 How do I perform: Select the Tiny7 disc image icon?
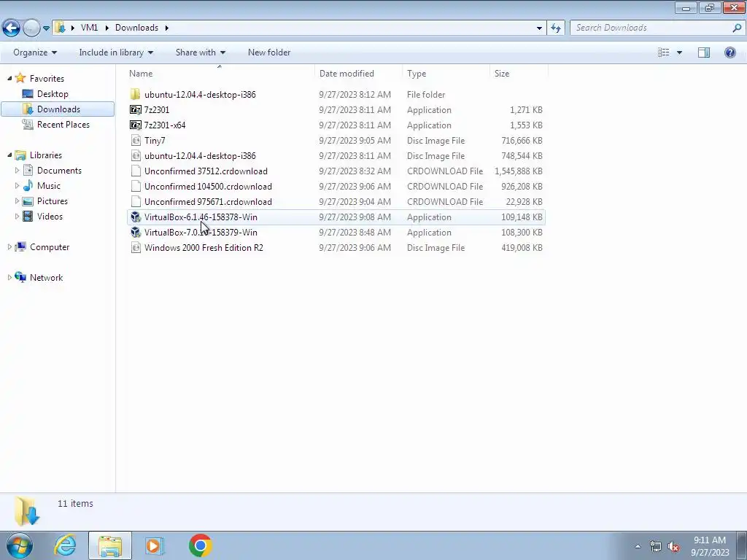[x=135, y=141]
